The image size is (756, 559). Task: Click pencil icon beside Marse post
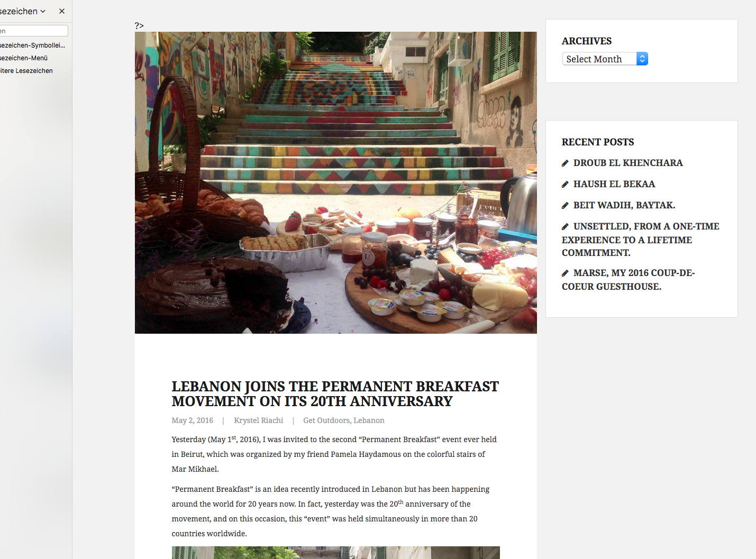[565, 273]
